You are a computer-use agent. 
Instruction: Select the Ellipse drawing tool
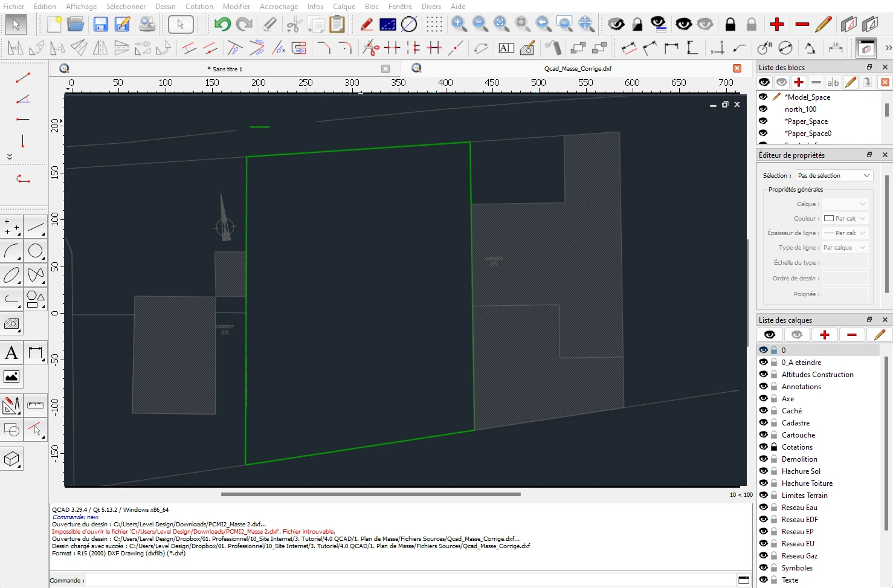(x=11, y=275)
